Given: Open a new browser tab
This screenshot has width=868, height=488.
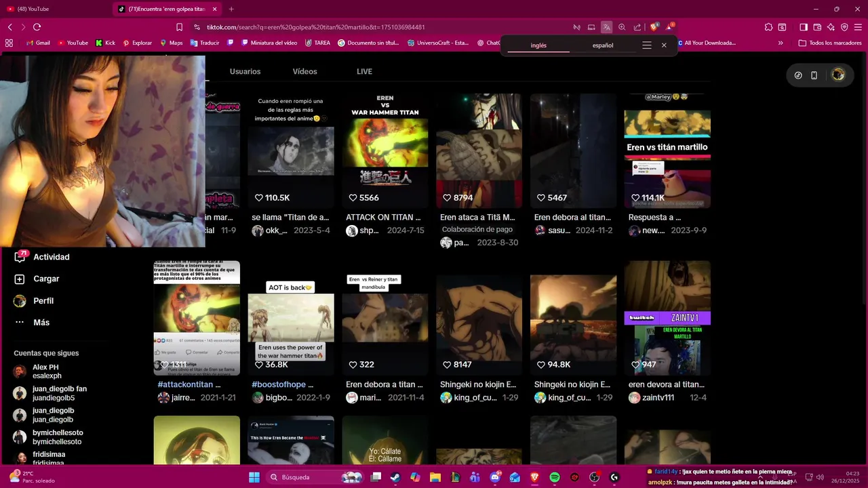Looking at the screenshot, I should (x=231, y=9).
